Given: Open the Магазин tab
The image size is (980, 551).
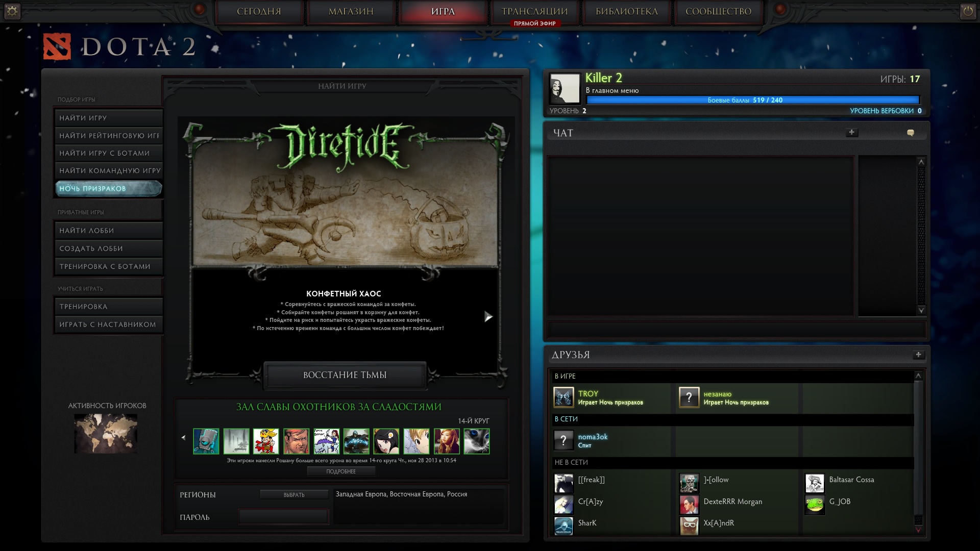Looking at the screenshot, I should coord(351,12).
